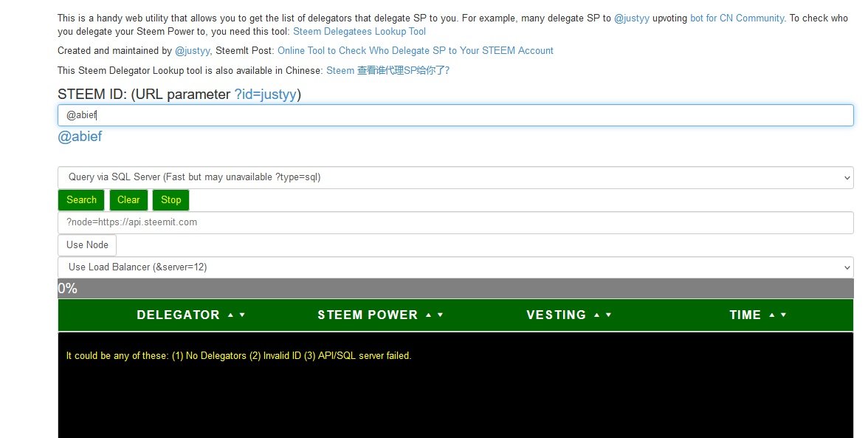Click the Use Node button

tap(87, 244)
